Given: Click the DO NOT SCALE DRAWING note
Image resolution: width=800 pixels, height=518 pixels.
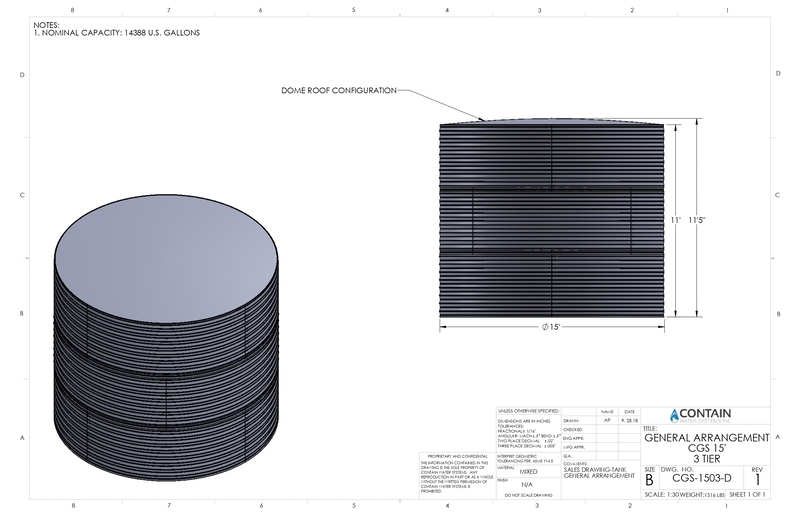Looking at the screenshot, I should click(x=529, y=495).
